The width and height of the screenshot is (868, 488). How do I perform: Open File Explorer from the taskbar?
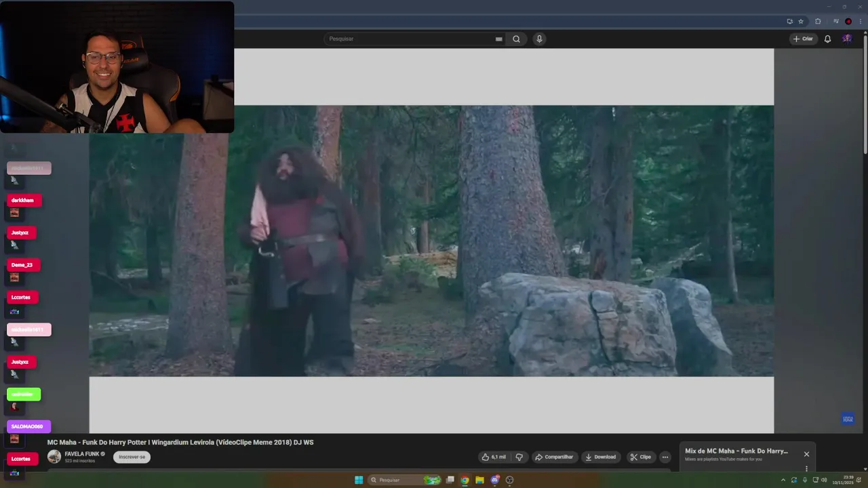point(479,480)
